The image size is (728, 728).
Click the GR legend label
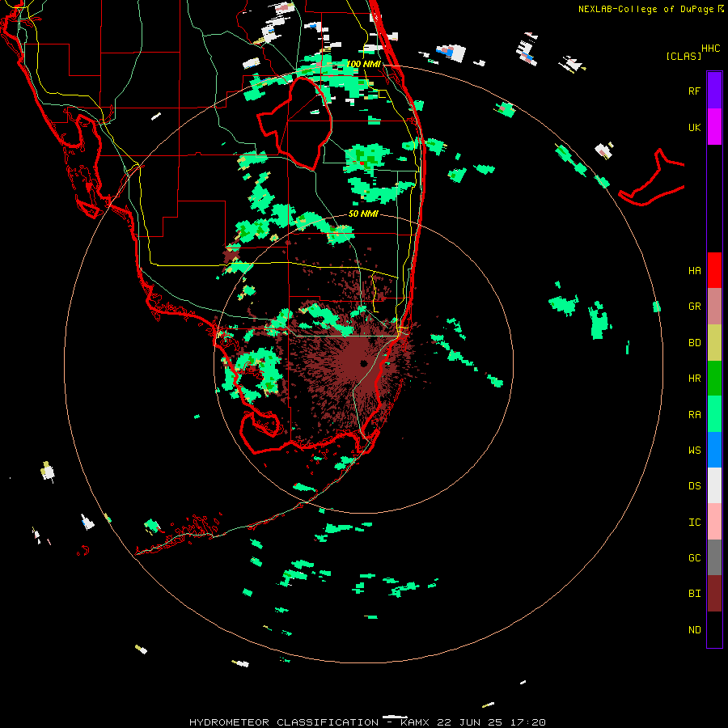click(694, 307)
